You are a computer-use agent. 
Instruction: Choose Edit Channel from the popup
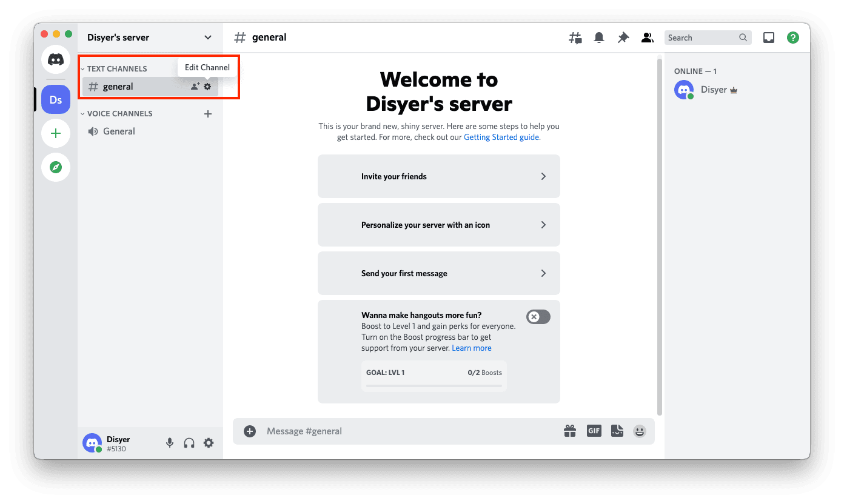pos(207,67)
